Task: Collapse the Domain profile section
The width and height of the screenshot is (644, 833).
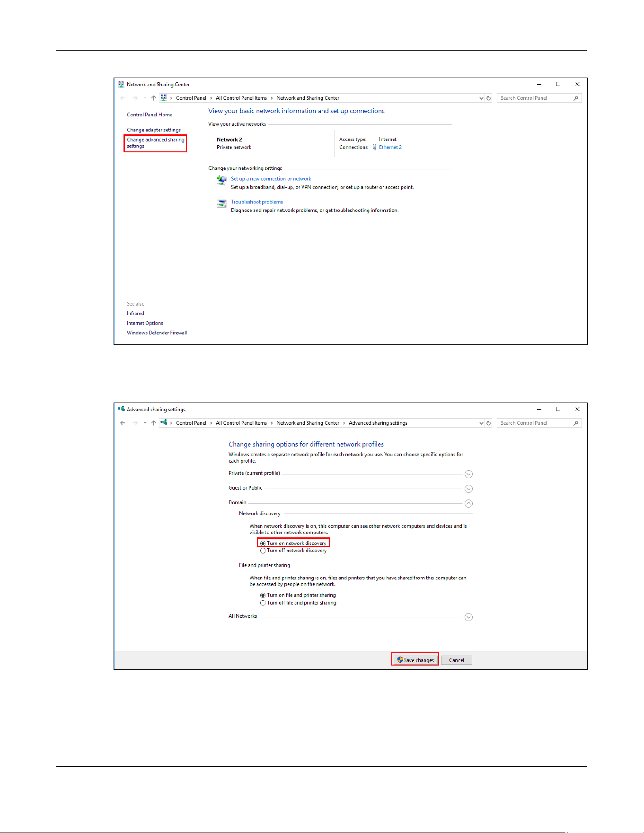Action: (468, 503)
